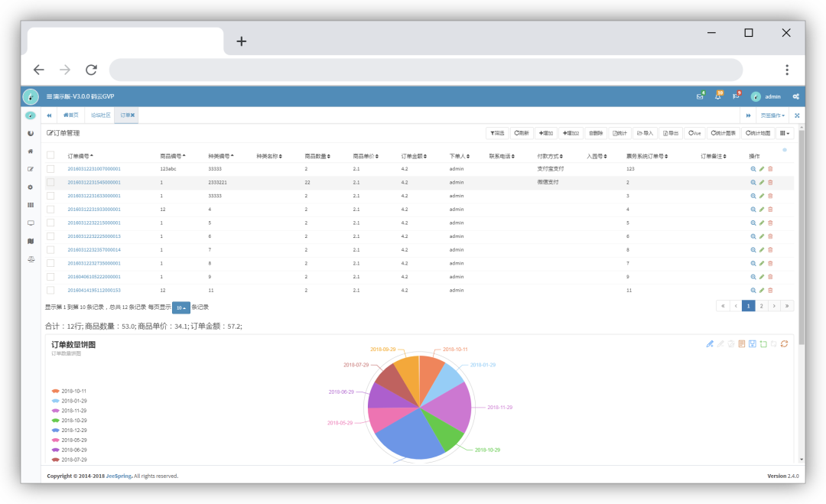View details of order 20160312231007000001

point(753,169)
